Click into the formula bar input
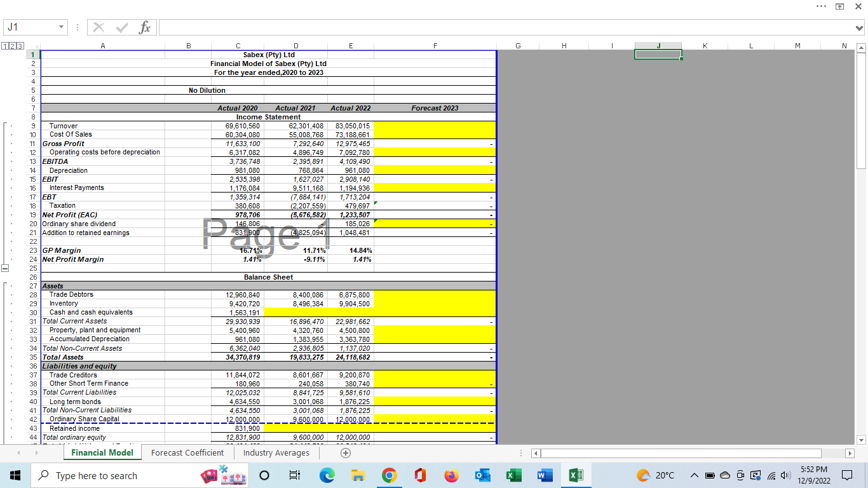This screenshot has width=868, height=488. point(506,27)
